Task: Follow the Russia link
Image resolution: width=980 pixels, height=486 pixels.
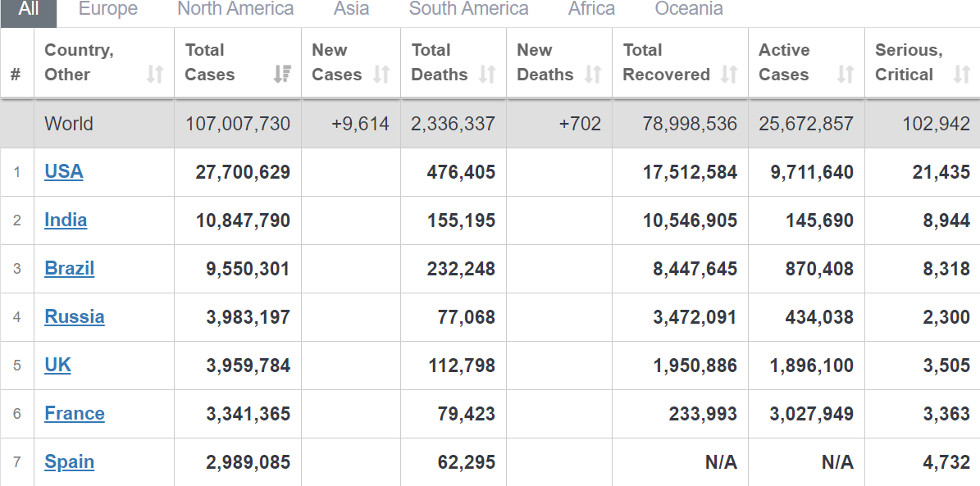Action: point(75,316)
